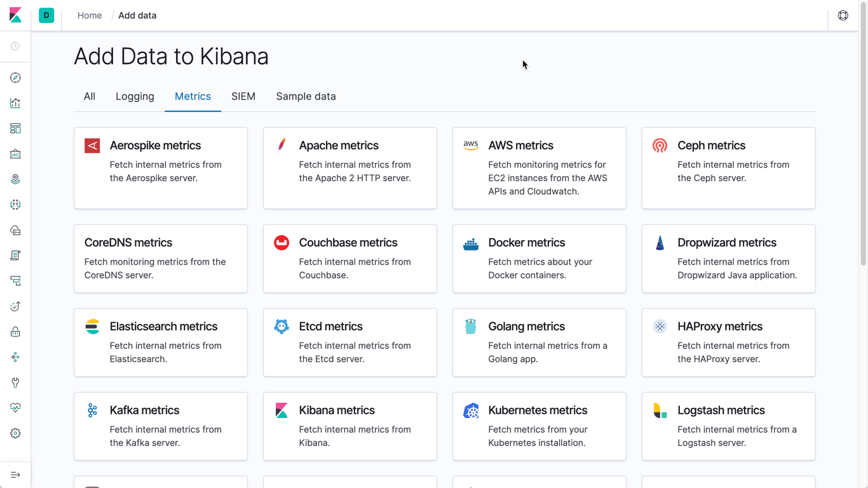Open Kibana help with the life preserver icon

click(843, 15)
